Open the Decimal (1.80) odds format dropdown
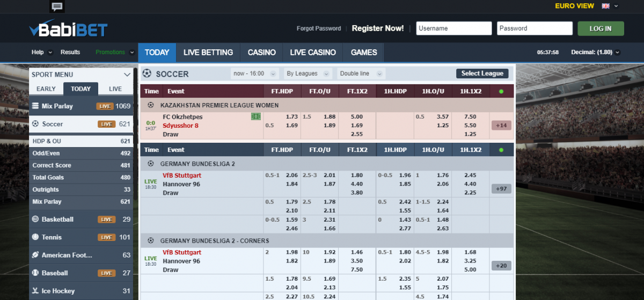This screenshot has height=300, width=644. [596, 52]
